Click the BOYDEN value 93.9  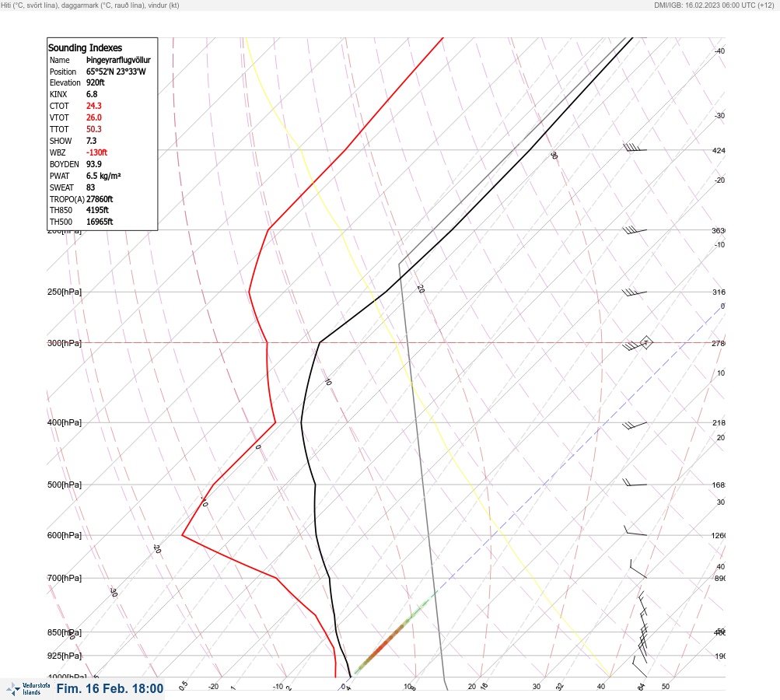tap(94, 164)
